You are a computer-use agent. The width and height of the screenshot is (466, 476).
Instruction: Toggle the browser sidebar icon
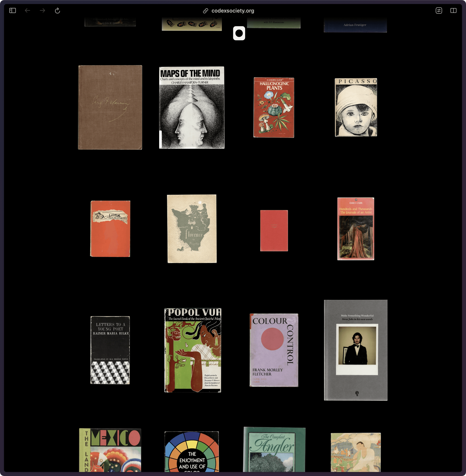coord(13,11)
